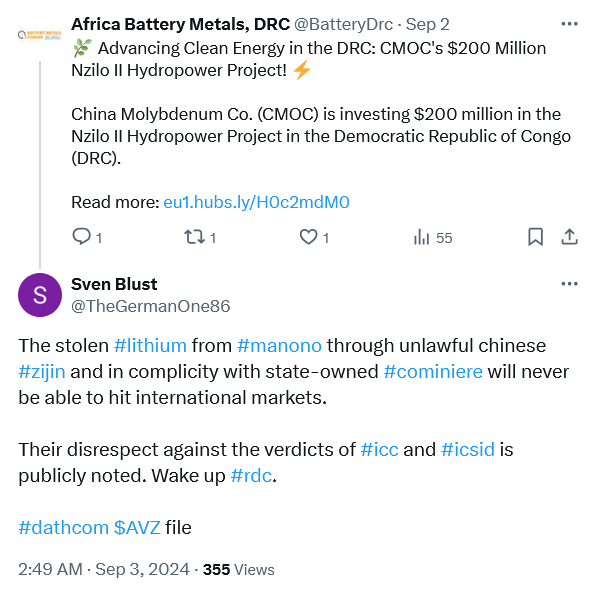This screenshot has height=590, width=598.
Task: Open more options for Africa Battery Metals tweet
Action: pos(569,24)
